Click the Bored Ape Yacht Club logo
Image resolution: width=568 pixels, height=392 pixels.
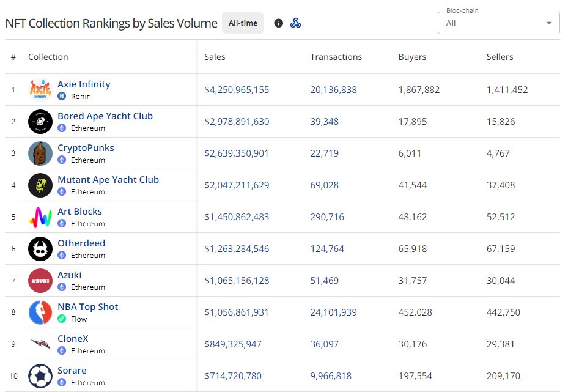click(40, 121)
